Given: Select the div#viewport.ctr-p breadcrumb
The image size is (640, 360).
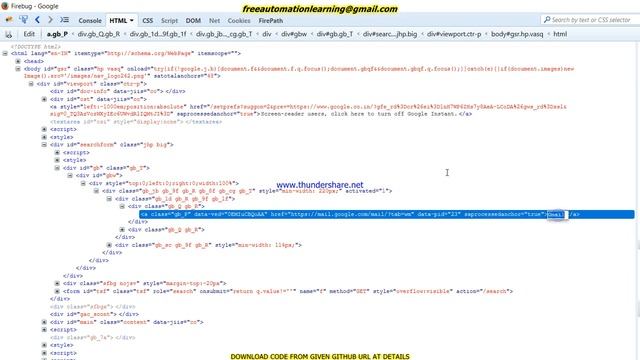Looking at the screenshot, I should tap(454, 34).
